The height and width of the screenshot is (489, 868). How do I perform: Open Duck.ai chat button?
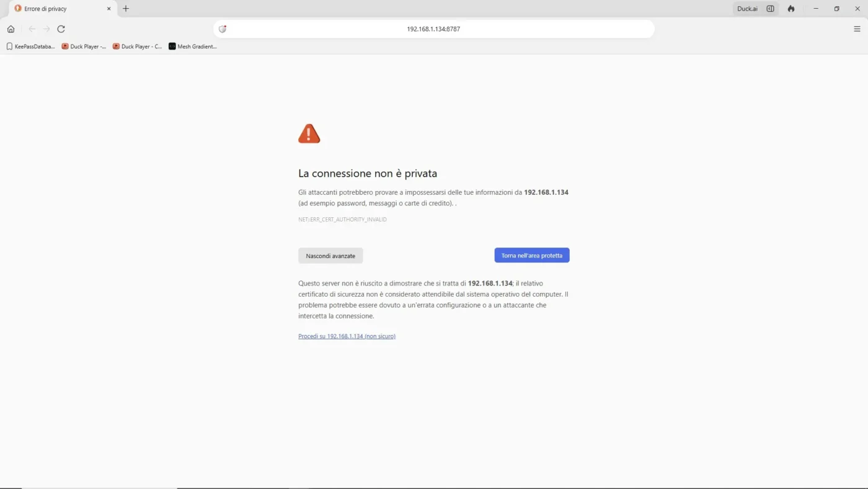coord(747,9)
